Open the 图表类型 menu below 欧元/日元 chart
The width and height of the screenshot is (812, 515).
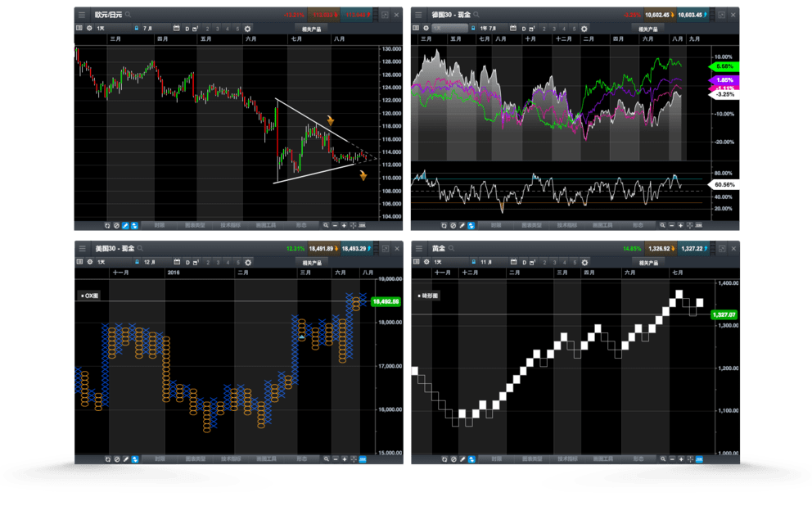point(196,225)
